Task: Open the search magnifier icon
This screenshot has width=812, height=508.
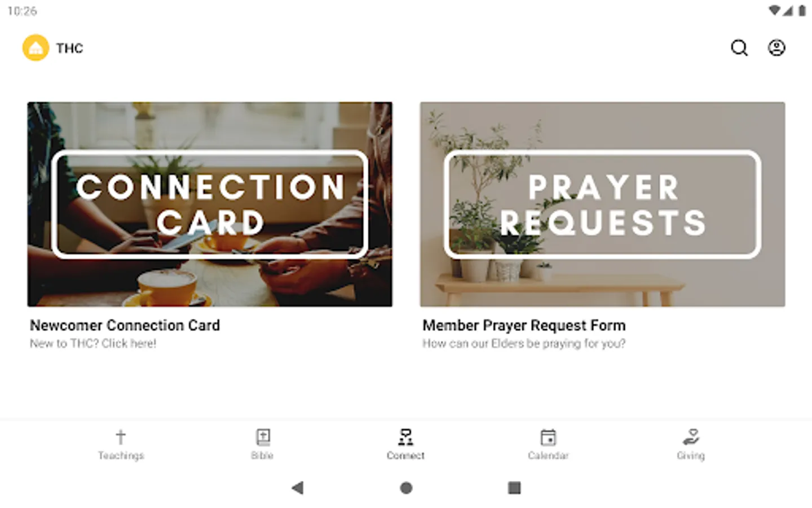Action: [x=739, y=48]
